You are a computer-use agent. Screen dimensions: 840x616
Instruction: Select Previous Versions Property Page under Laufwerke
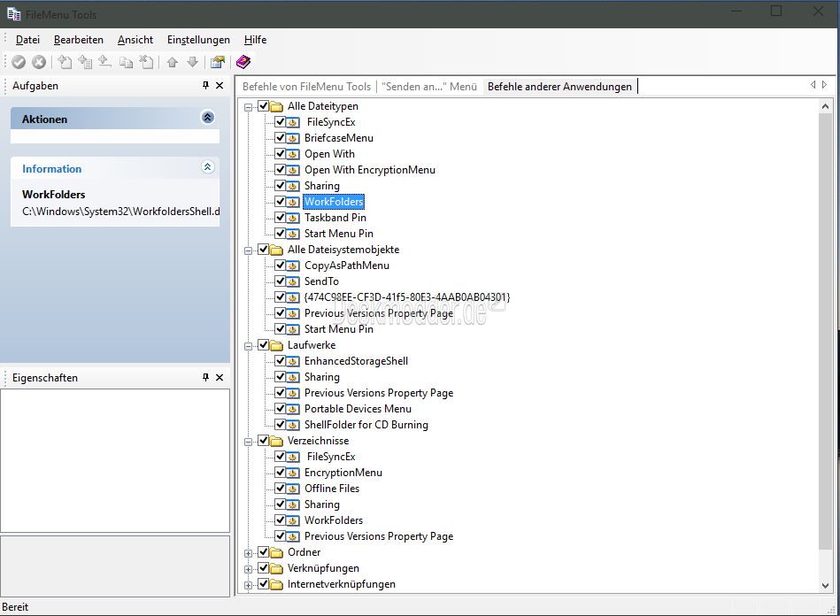coord(379,393)
